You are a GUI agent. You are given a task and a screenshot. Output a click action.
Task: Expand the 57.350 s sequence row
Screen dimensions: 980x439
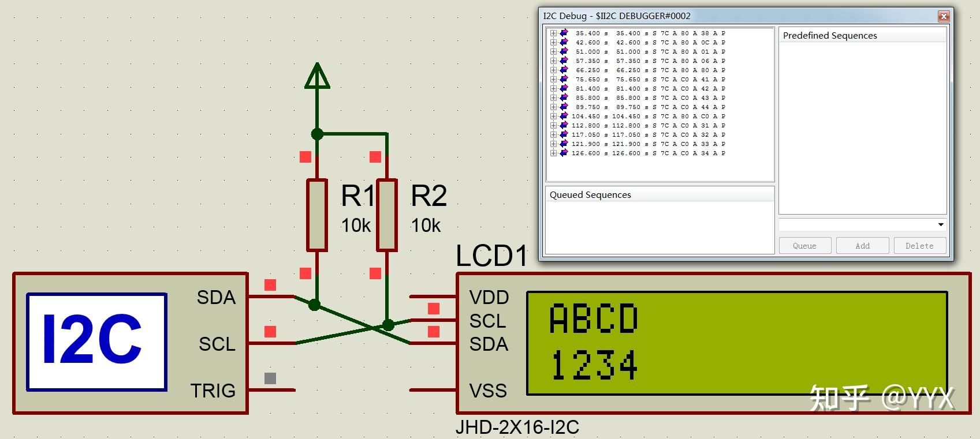[553, 61]
